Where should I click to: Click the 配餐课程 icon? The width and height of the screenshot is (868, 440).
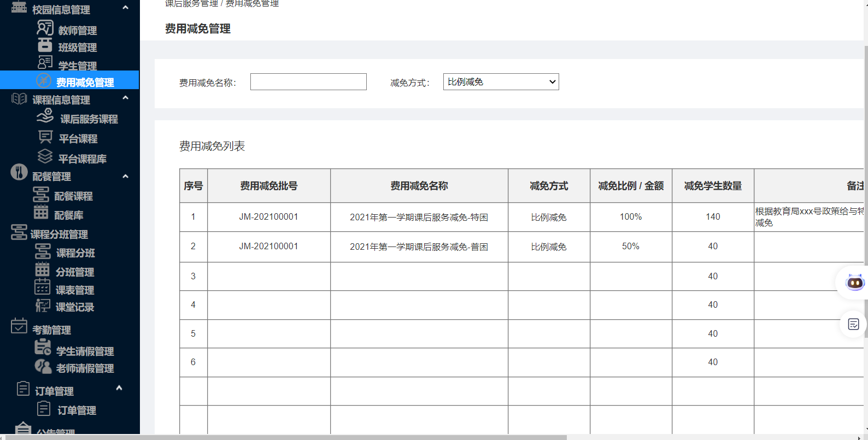click(41, 194)
